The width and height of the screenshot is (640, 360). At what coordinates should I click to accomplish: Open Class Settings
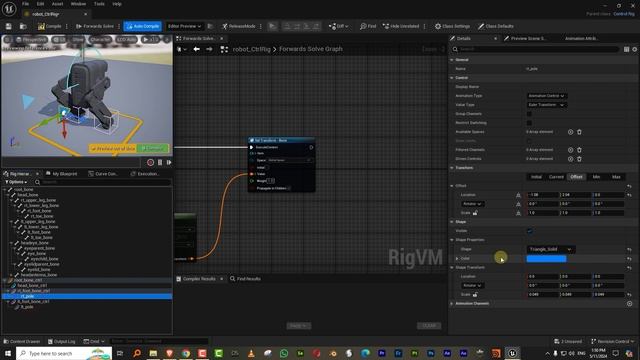pyautogui.click(x=452, y=26)
